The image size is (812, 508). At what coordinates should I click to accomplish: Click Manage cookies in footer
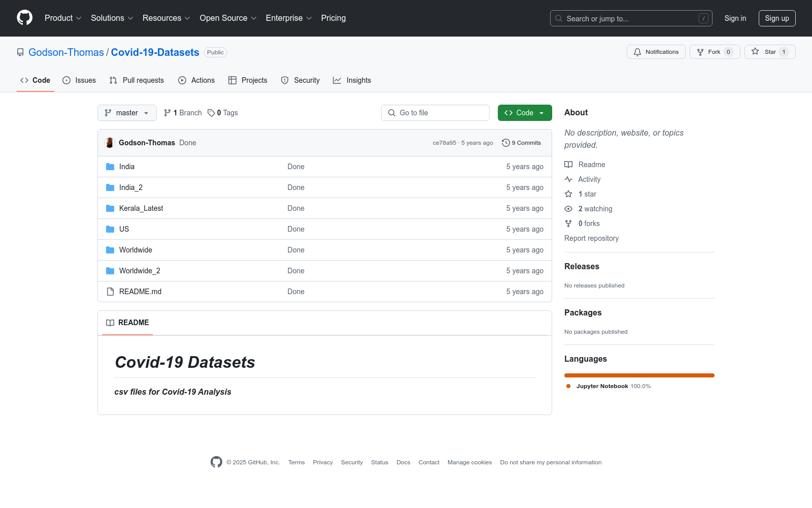pyautogui.click(x=469, y=462)
